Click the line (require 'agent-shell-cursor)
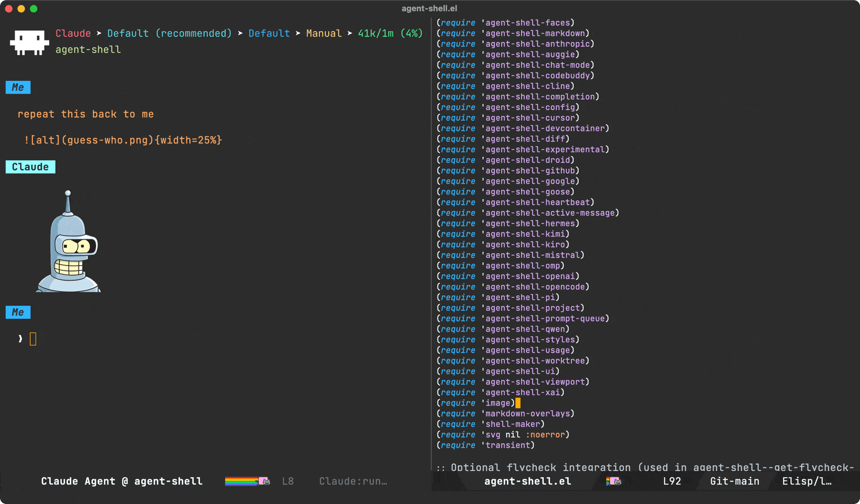 click(508, 118)
